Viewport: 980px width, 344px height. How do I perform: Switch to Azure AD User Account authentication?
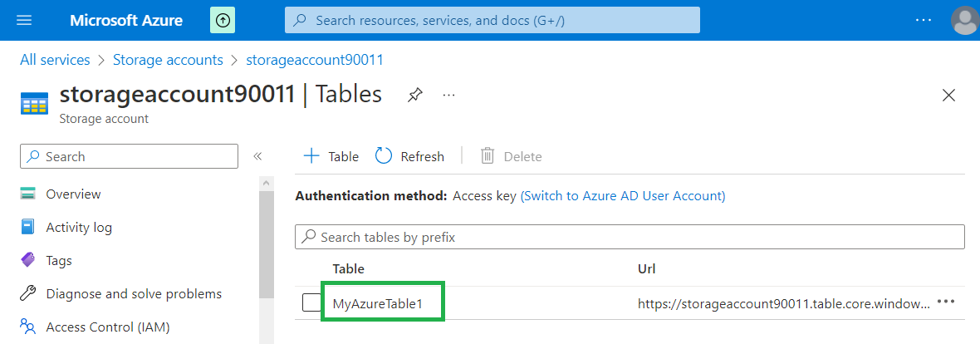623,196
